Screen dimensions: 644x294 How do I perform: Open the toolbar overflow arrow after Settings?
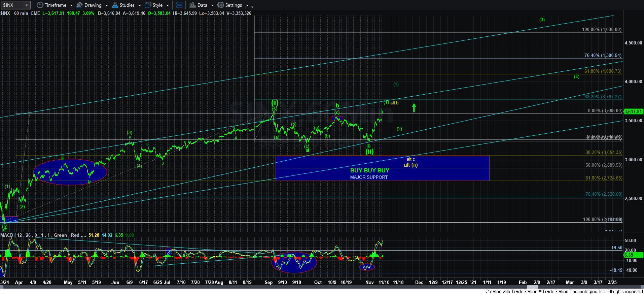click(x=252, y=6)
